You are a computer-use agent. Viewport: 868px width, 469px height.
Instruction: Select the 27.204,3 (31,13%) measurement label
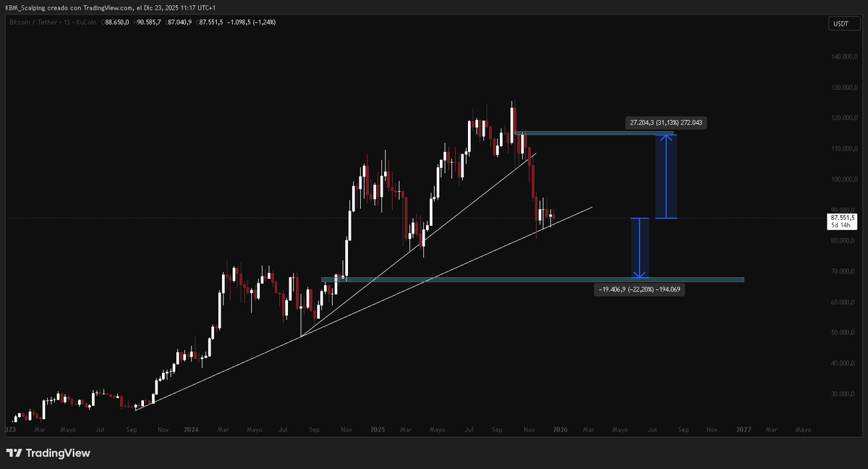(665, 122)
